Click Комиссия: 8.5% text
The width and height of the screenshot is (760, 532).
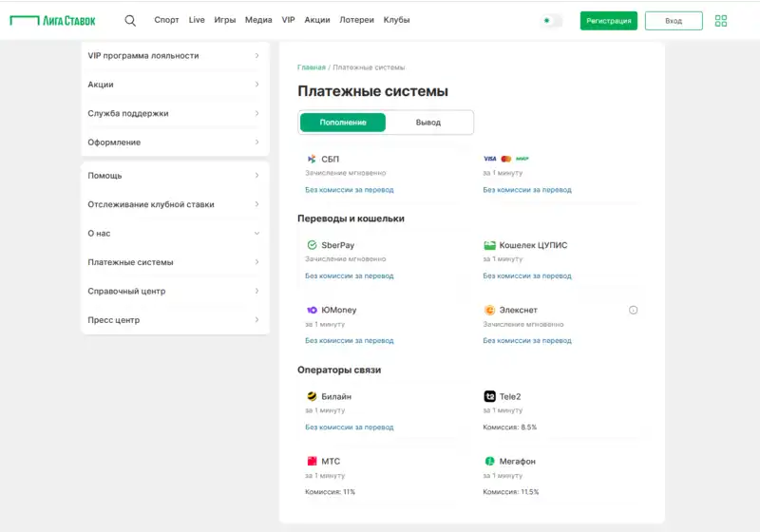tap(509, 427)
